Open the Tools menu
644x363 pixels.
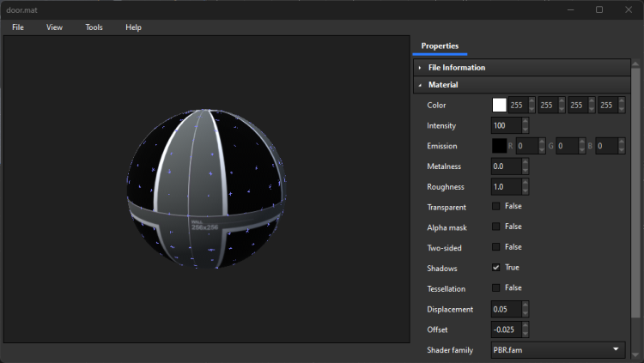click(94, 27)
